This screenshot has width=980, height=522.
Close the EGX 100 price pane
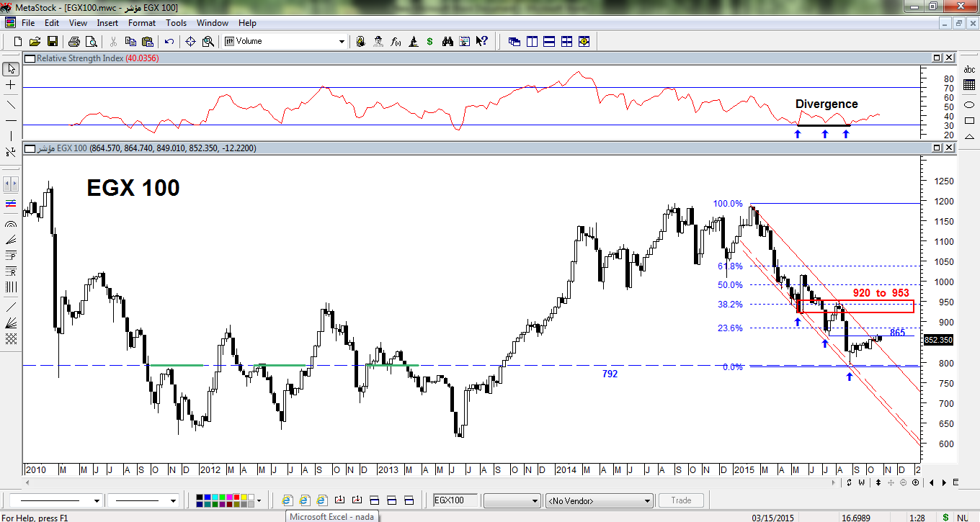pyautogui.click(x=950, y=148)
